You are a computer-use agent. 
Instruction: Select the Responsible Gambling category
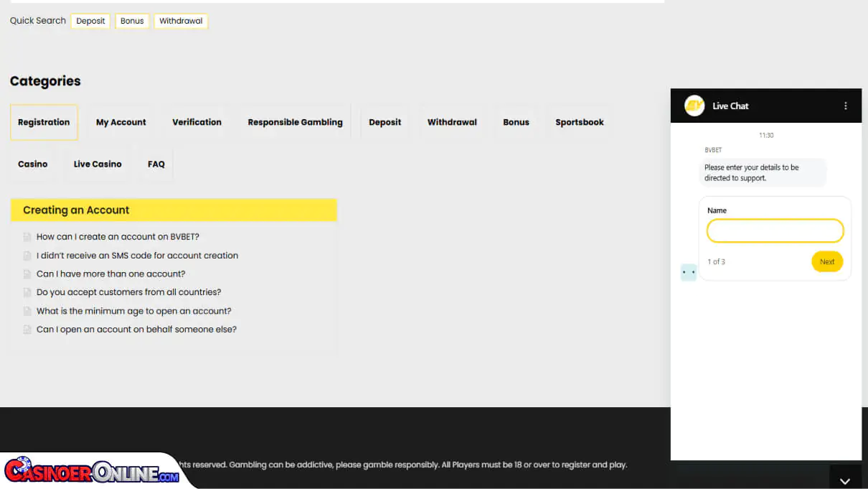click(x=296, y=122)
